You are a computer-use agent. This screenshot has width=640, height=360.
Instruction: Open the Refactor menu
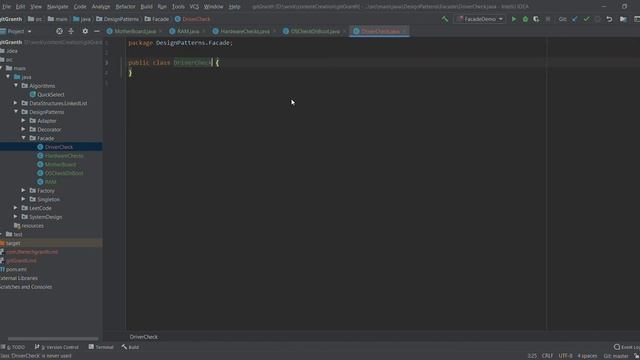tap(125, 7)
